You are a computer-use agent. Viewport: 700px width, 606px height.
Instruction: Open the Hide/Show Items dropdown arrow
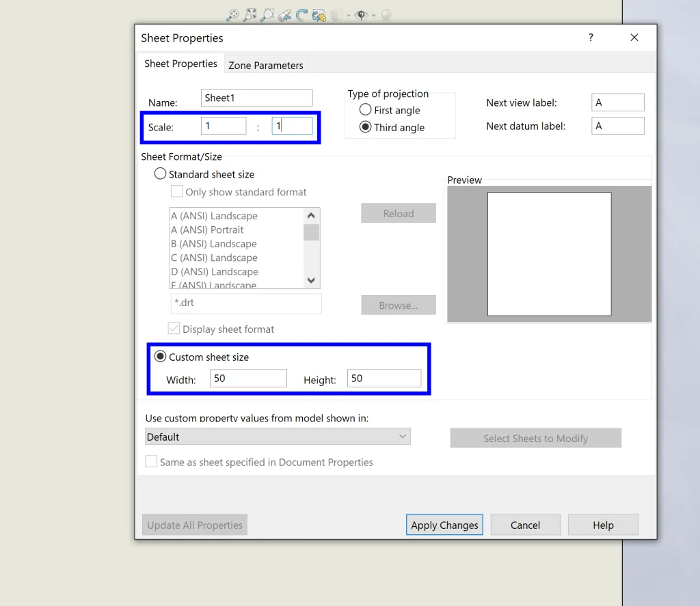tap(374, 16)
